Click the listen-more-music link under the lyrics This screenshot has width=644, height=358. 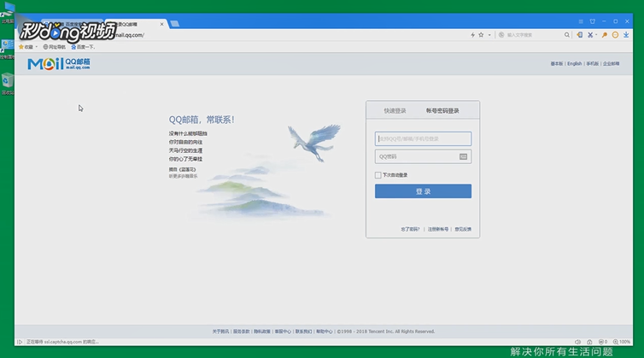(183, 176)
